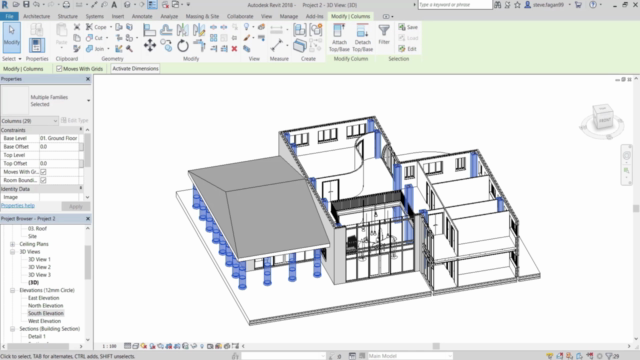Click the 03. Roof tree item
Screen dimensions: 640x360
pos(37,229)
